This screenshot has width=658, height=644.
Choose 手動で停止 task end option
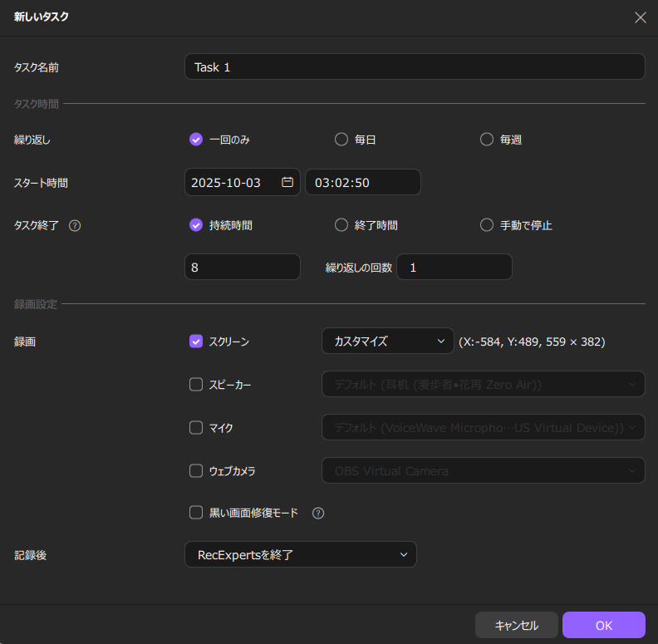point(487,225)
